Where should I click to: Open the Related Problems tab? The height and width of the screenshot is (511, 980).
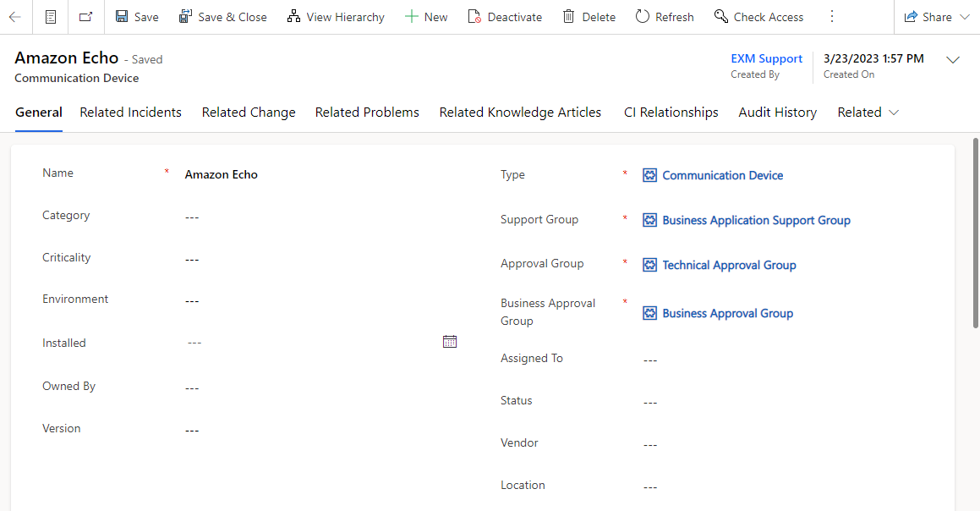367,113
